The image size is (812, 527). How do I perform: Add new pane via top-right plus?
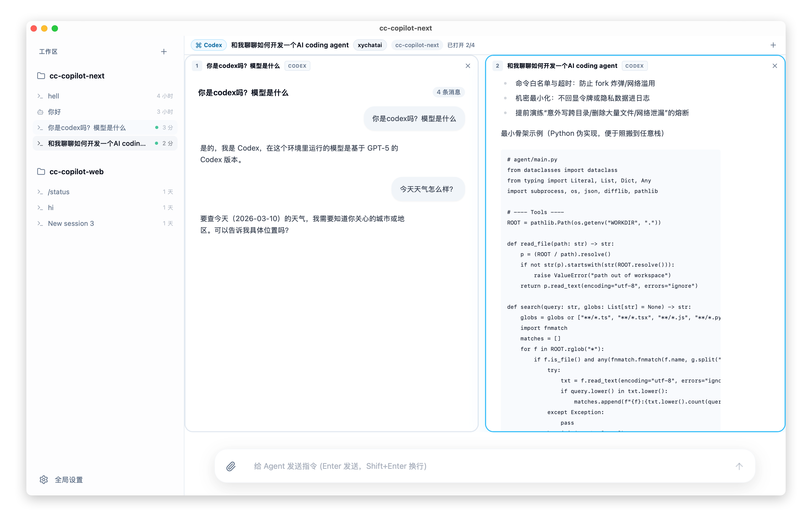point(773,45)
